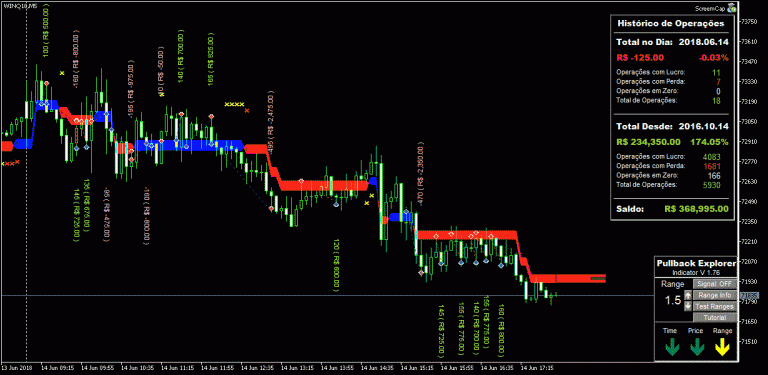Click the ScreenCap icon

click(731, 8)
